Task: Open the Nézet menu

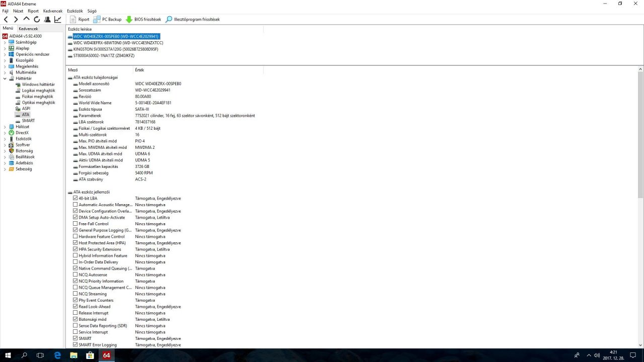Action: point(18,11)
